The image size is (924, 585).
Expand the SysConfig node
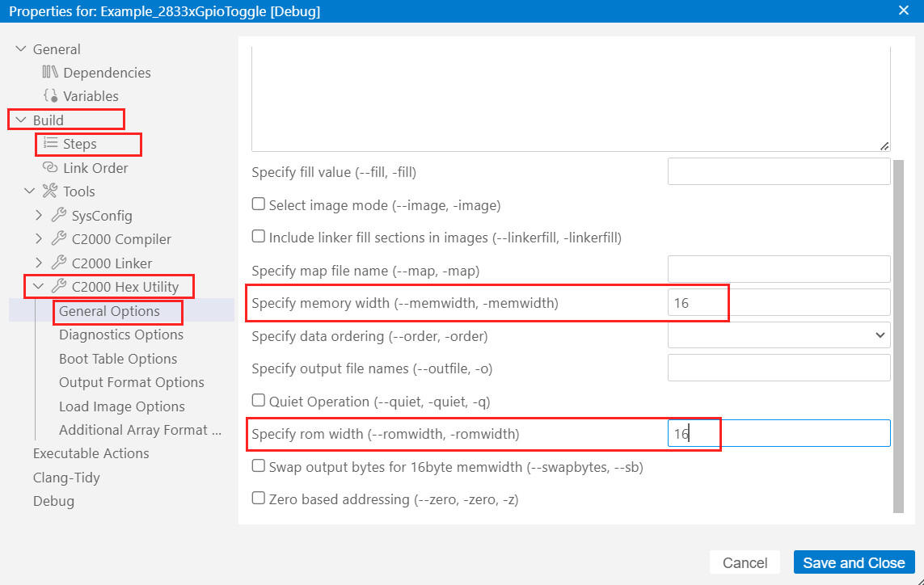(39, 215)
